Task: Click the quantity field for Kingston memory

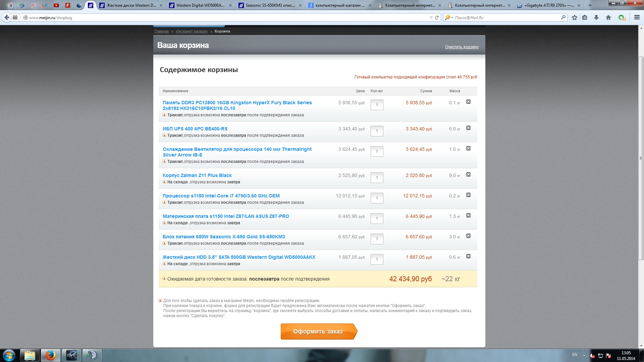Action: pyautogui.click(x=377, y=105)
